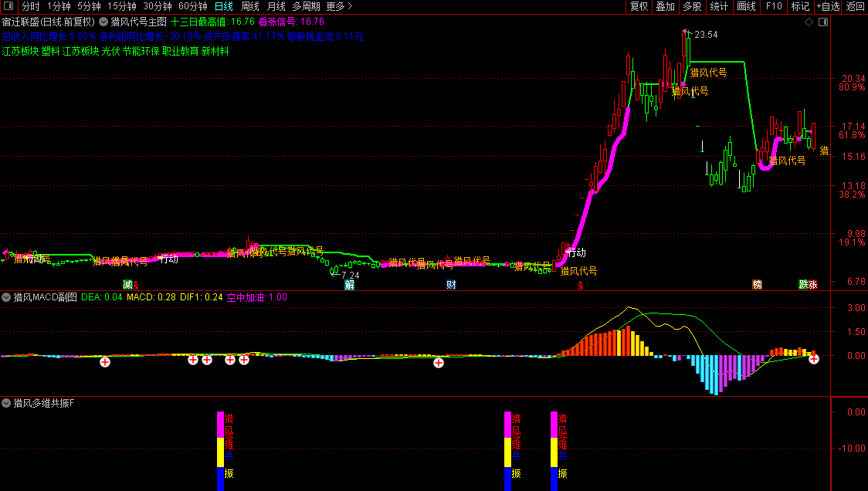Click the leftmost 共振 signal bar

tap(220, 451)
